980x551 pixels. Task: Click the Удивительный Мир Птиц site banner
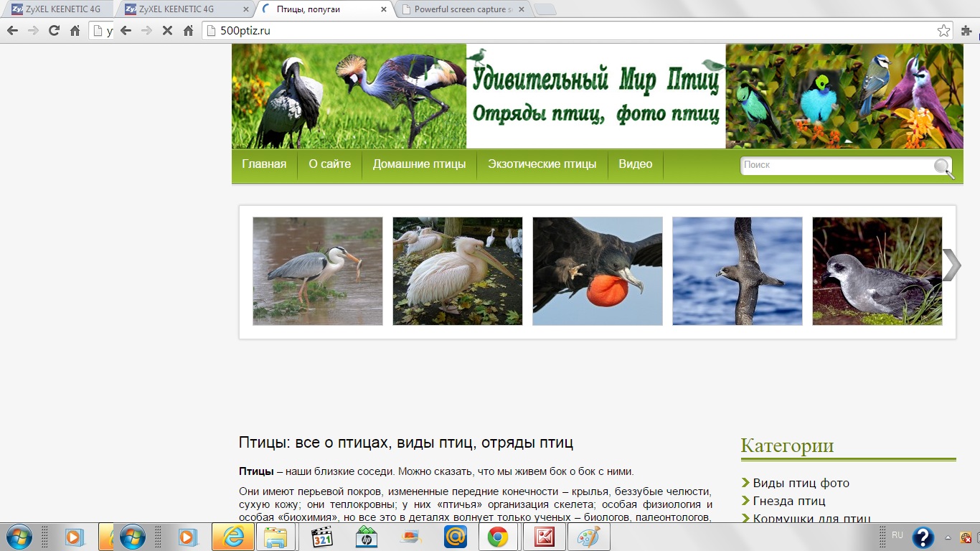(x=598, y=96)
